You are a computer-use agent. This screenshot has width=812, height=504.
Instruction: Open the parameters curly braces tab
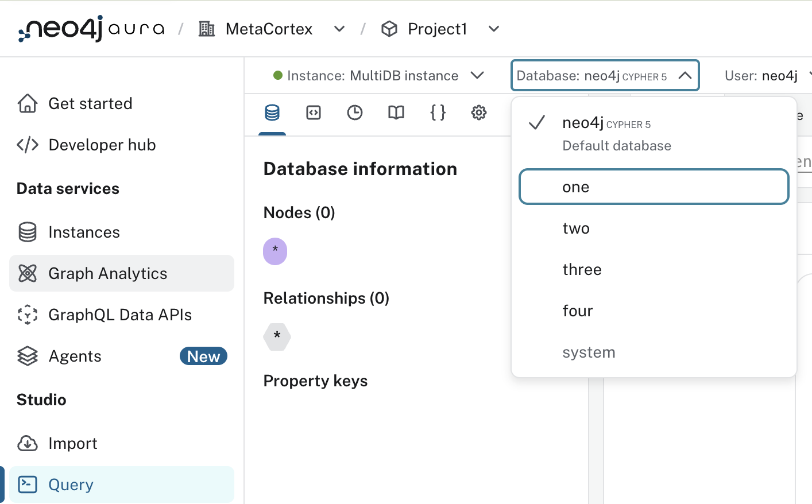438,113
